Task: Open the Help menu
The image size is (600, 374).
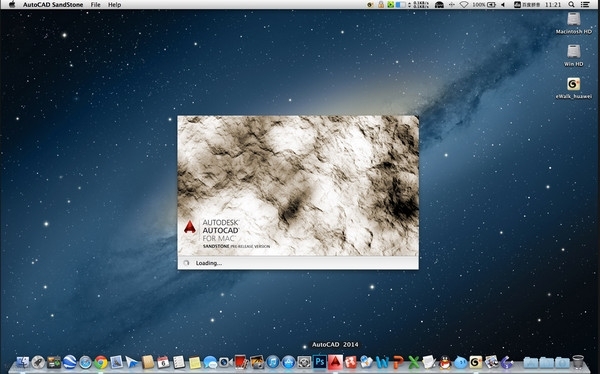Action: pyautogui.click(x=114, y=5)
